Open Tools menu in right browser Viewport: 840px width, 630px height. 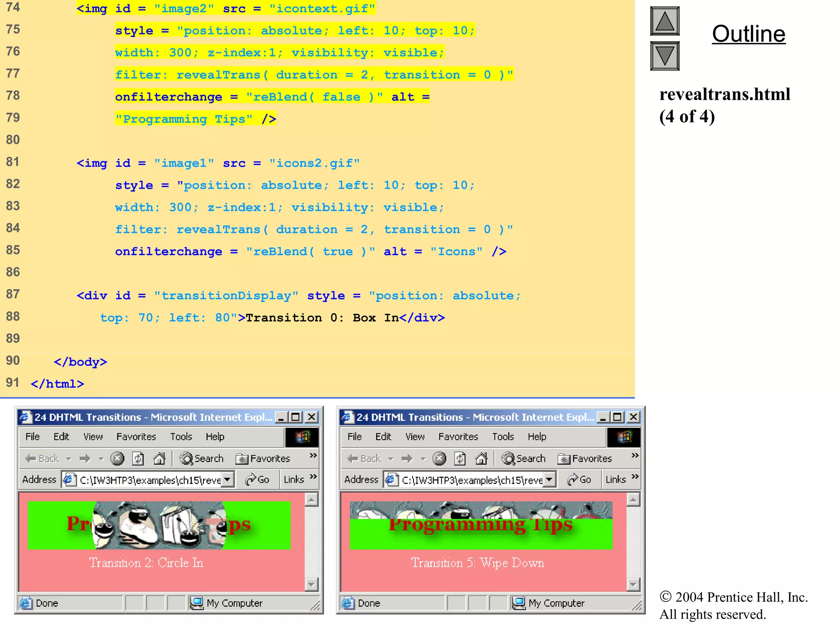click(x=503, y=437)
